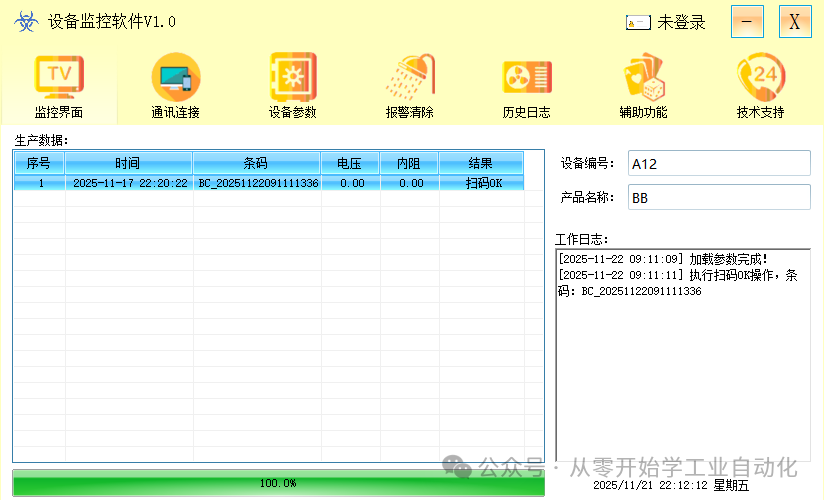This screenshot has width=824, height=500.
Task: Sort table by 序号 column header
Action: pos(39,163)
